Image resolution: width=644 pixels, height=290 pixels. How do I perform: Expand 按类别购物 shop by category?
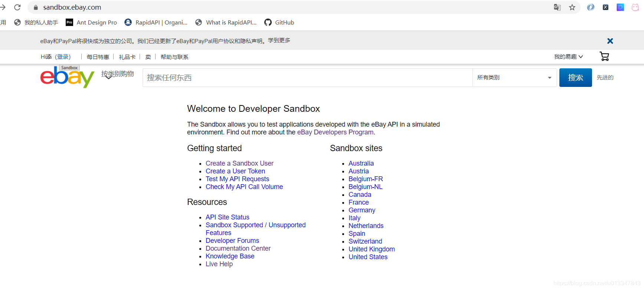click(x=118, y=74)
